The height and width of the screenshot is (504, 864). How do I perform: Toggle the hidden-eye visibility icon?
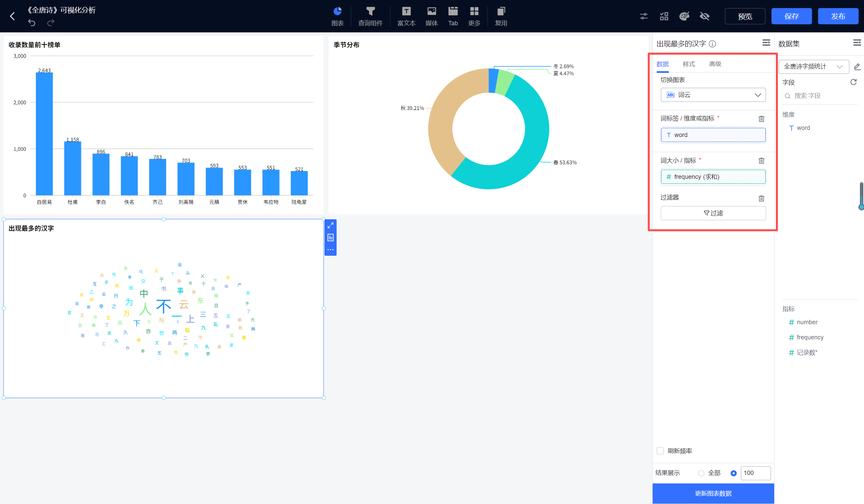point(705,16)
